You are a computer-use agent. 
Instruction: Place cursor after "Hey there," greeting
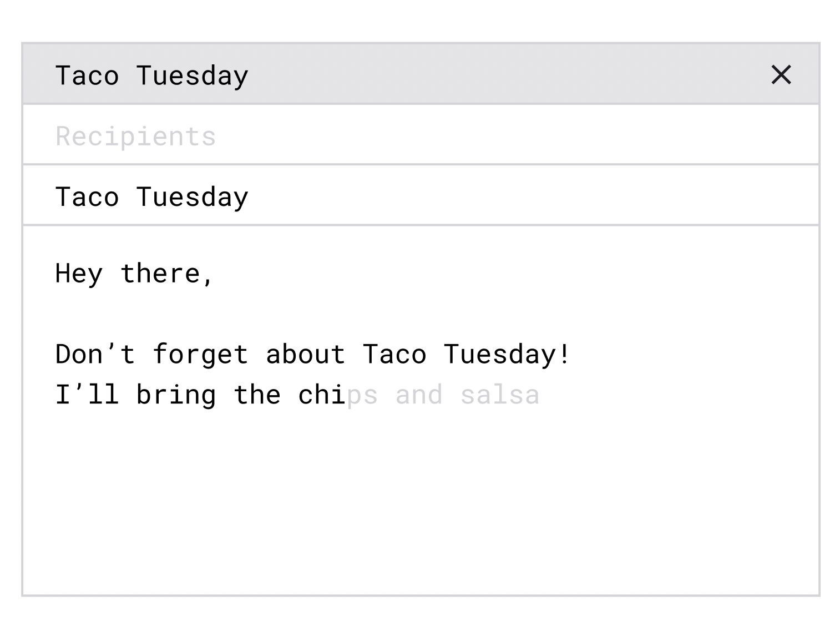pyautogui.click(x=215, y=274)
